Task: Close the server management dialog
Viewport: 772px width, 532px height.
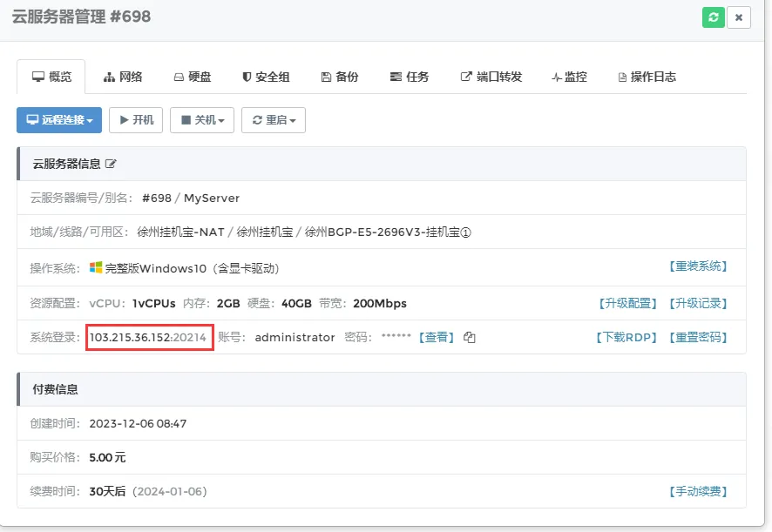Action: pos(739,17)
